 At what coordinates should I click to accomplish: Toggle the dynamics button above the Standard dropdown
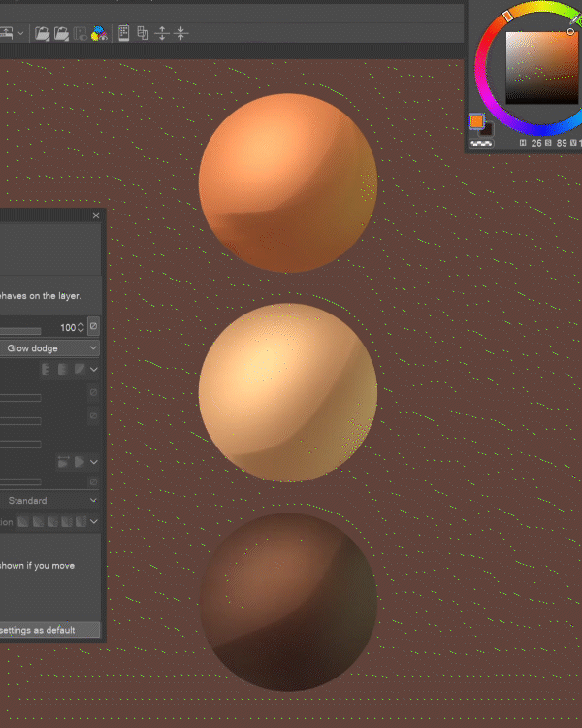pos(93,481)
